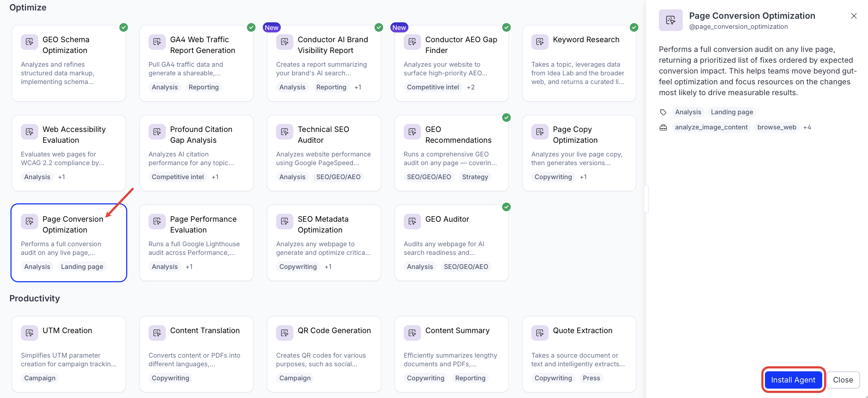
Task: Click the tools icon beside analyze_image_content
Action: pos(663,127)
